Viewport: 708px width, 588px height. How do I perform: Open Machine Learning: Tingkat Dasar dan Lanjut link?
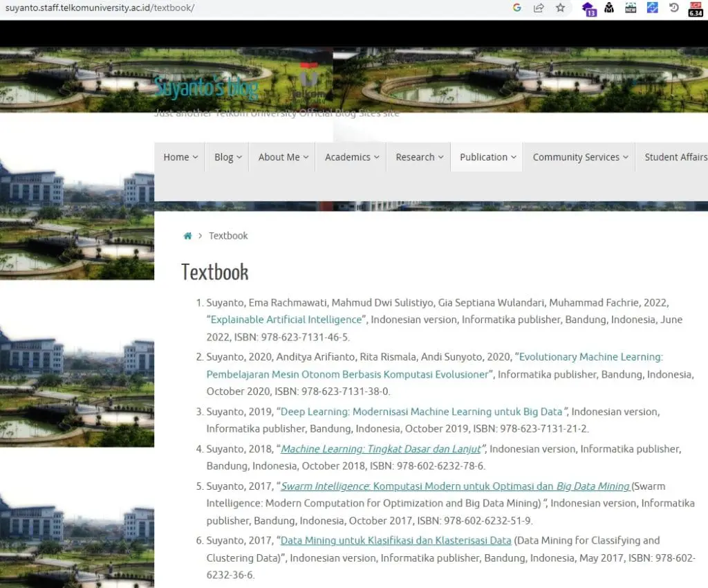pos(381,449)
